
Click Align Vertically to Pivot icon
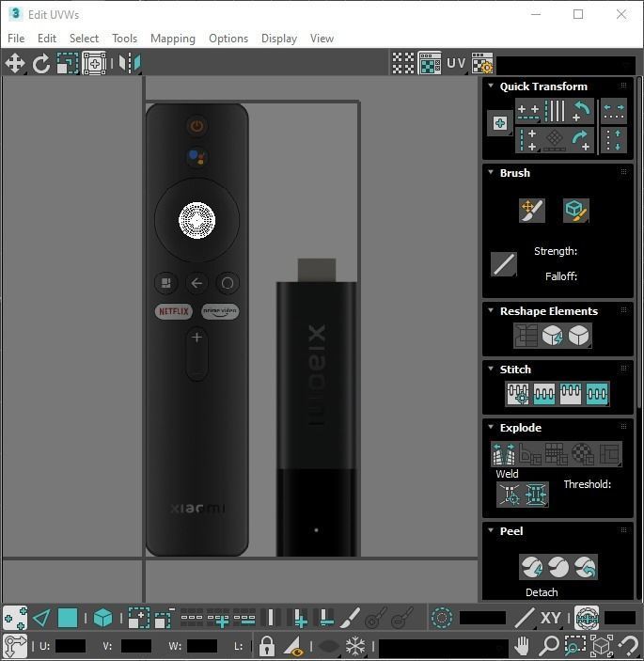pos(528,140)
